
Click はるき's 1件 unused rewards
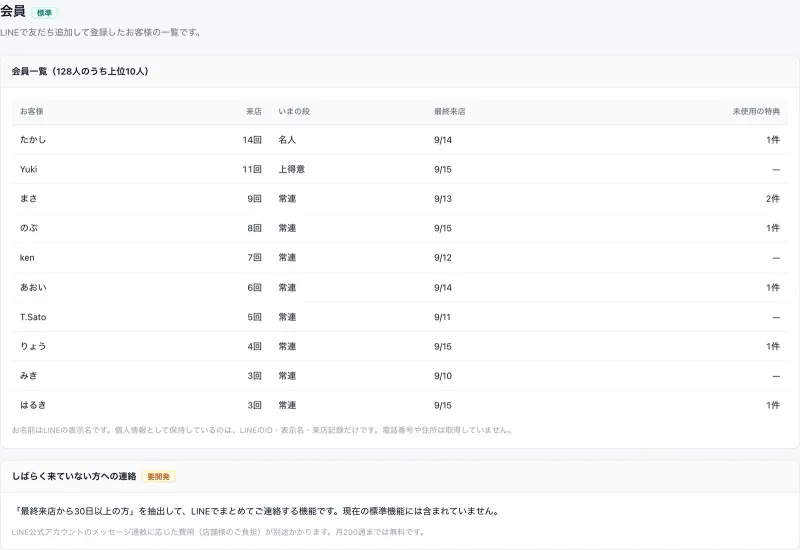click(x=773, y=405)
